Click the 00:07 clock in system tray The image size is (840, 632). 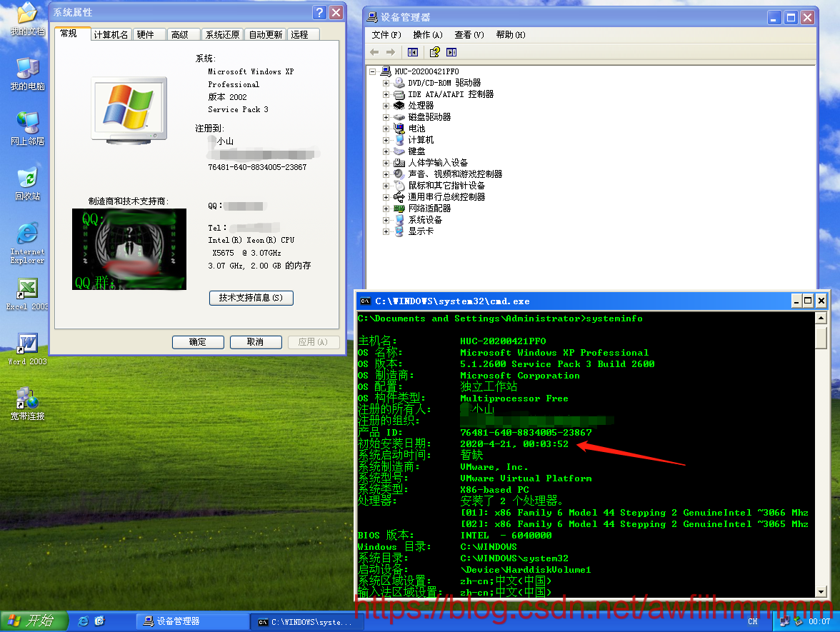click(819, 622)
